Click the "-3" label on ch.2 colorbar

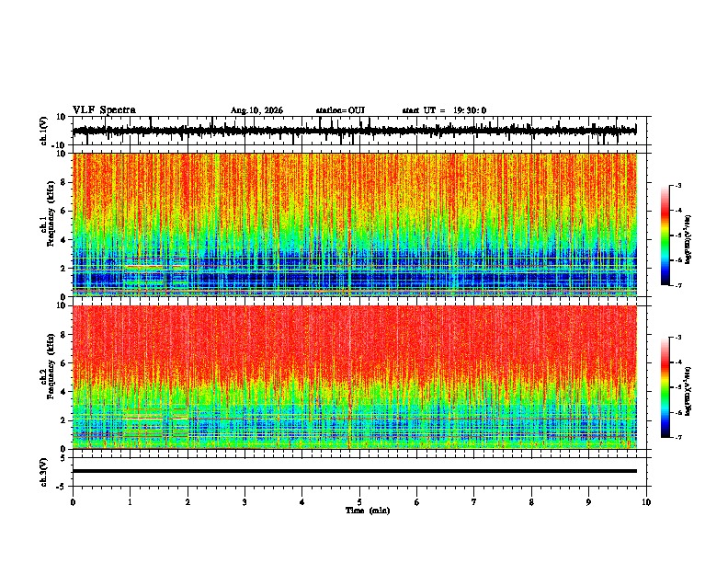tap(678, 338)
